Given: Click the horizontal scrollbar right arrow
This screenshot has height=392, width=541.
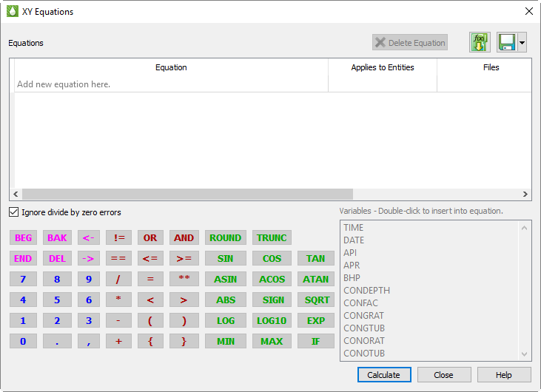Looking at the screenshot, I should [x=525, y=194].
